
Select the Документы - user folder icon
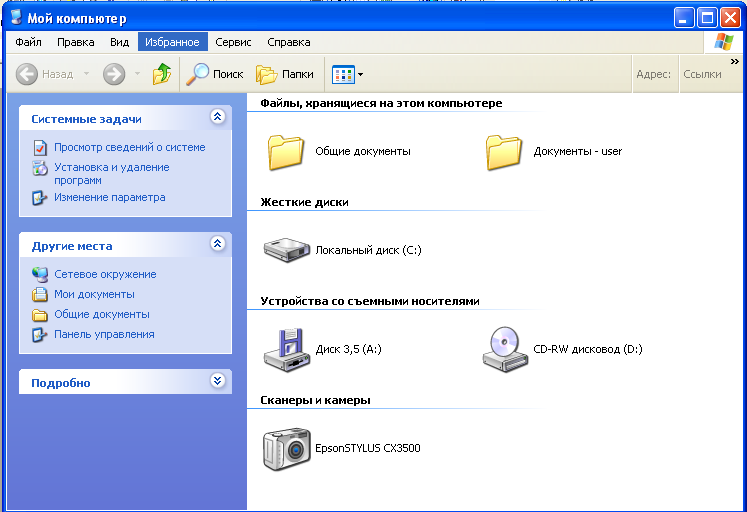click(504, 152)
